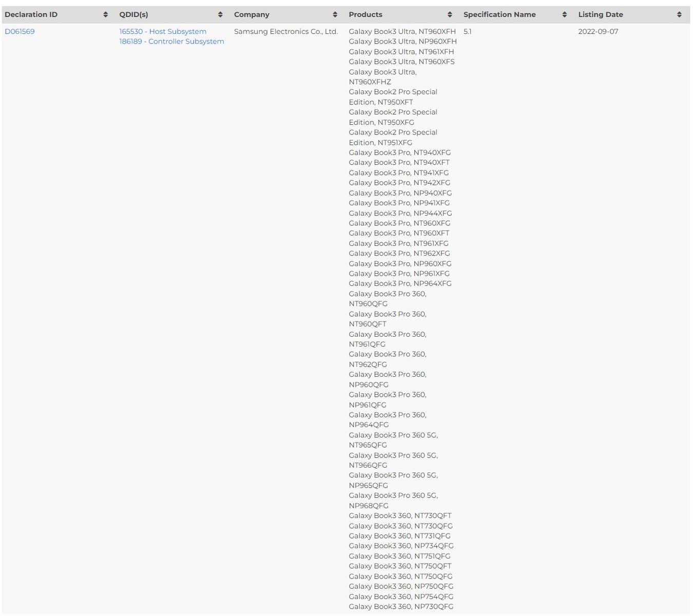Viewport: 693px width, 616px height.
Task: Click Galaxy Book3 Pro, NP964XFG entry
Action: (x=400, y=284)
